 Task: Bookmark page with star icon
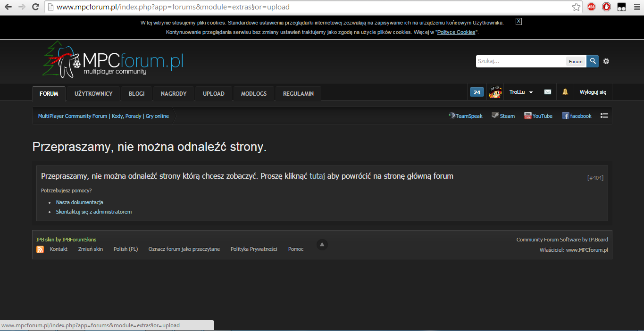[576, 7]
